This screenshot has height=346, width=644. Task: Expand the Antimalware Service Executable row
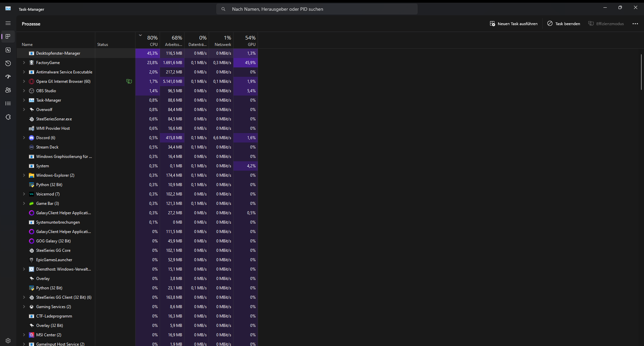24,72
